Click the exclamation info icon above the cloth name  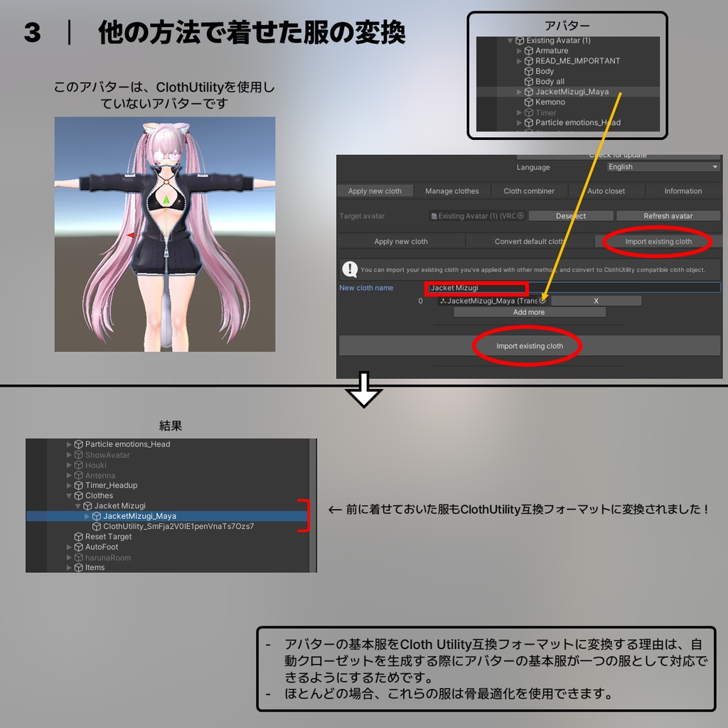click(x=349, y=269)
